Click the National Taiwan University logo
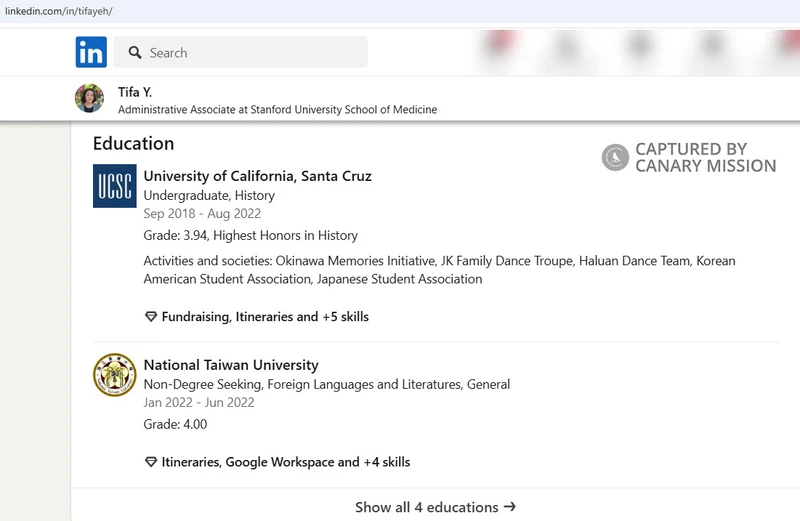 point(114,375)
